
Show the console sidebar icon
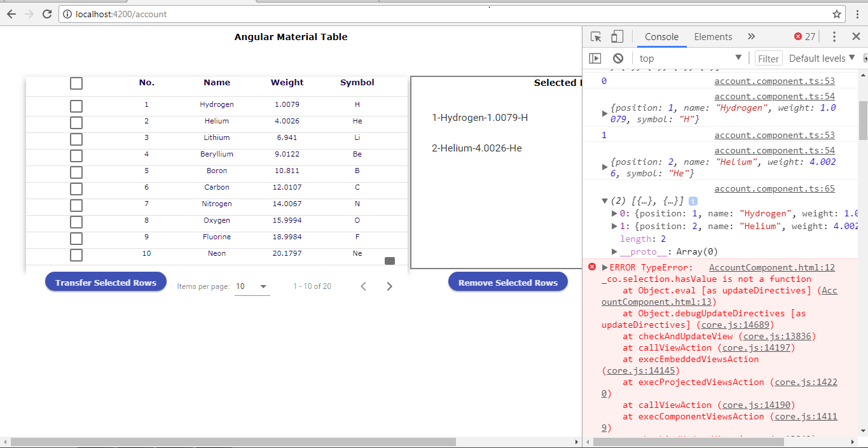click(x=595, y=58)
